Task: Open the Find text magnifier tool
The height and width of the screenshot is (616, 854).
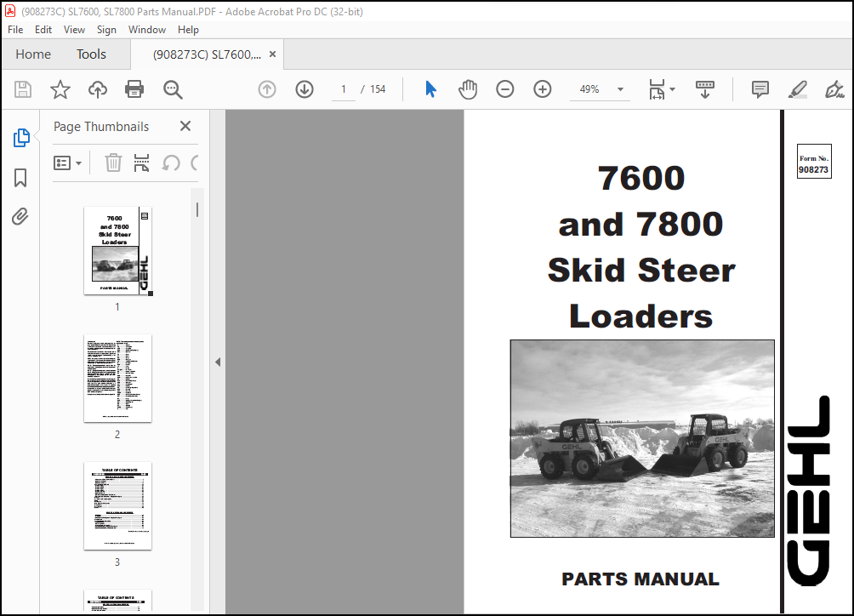Action: (173, 89)
